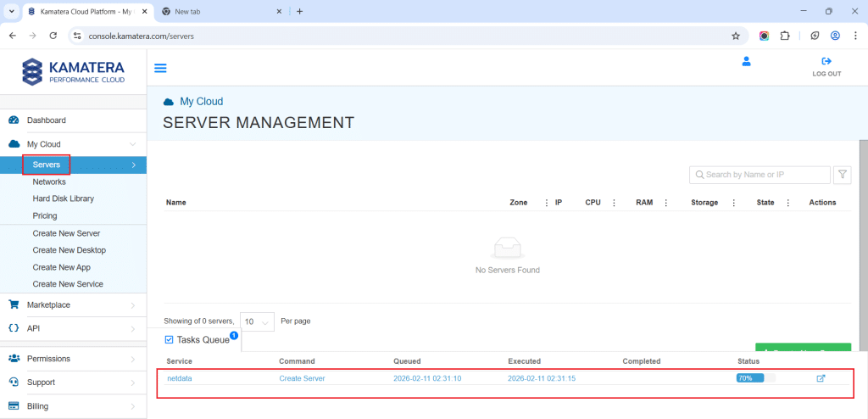Click the Log Out icon
The width and height of the screenshot is (868, 419).
pyautogui.click(x=826, y=61)
